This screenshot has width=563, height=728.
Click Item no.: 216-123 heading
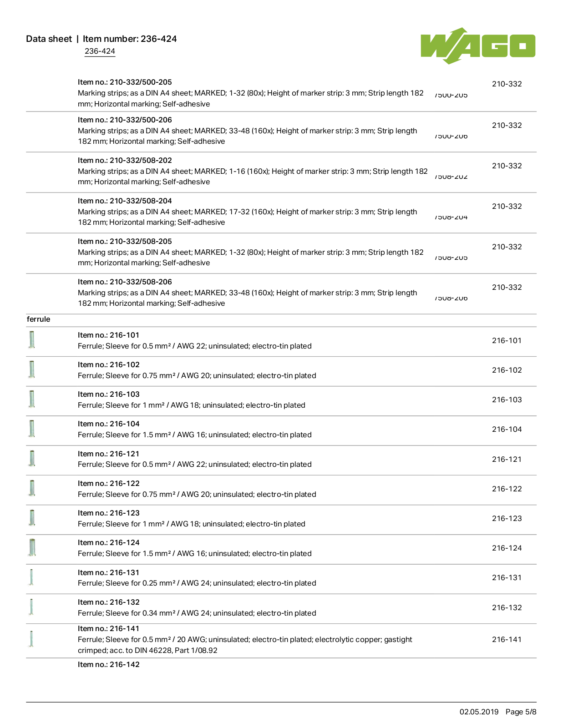(109, 513)
